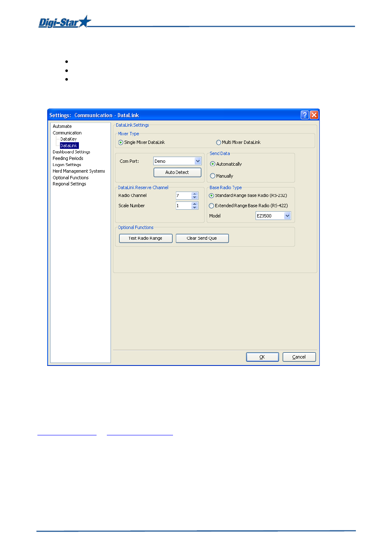
Task: Open Regional Settings in the tree
Action: [69, 184]
